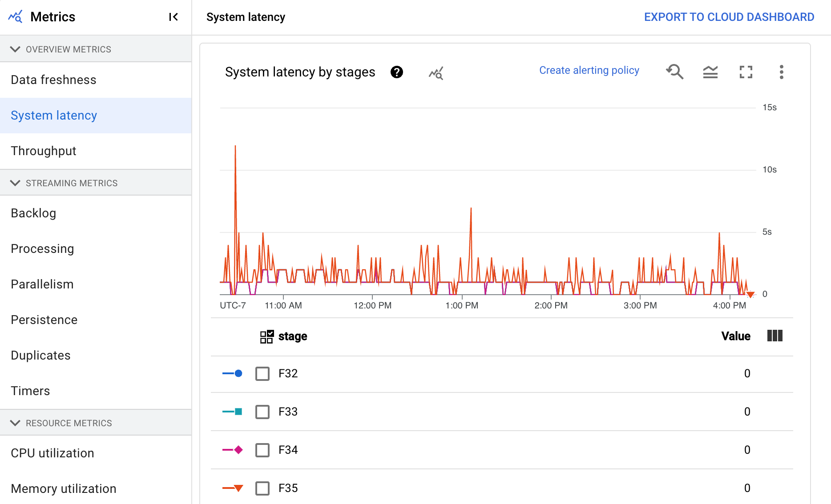Select the F34 stage checkbox
This screenshot has height=504, width=831.
(x=262, y=450)
